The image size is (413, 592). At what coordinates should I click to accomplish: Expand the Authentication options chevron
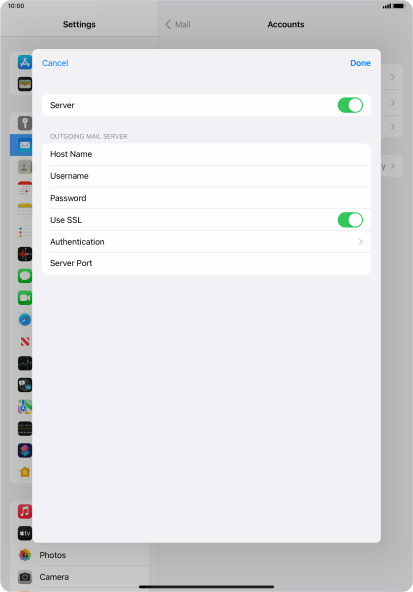pos(361,242)
